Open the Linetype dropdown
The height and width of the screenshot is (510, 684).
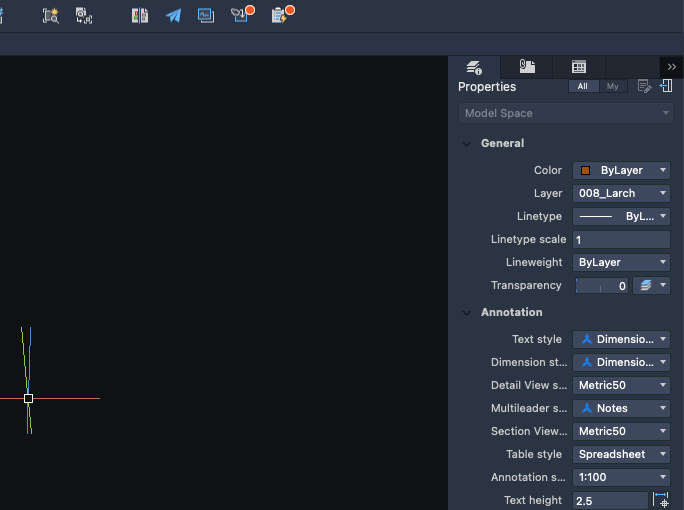[621, 216]
